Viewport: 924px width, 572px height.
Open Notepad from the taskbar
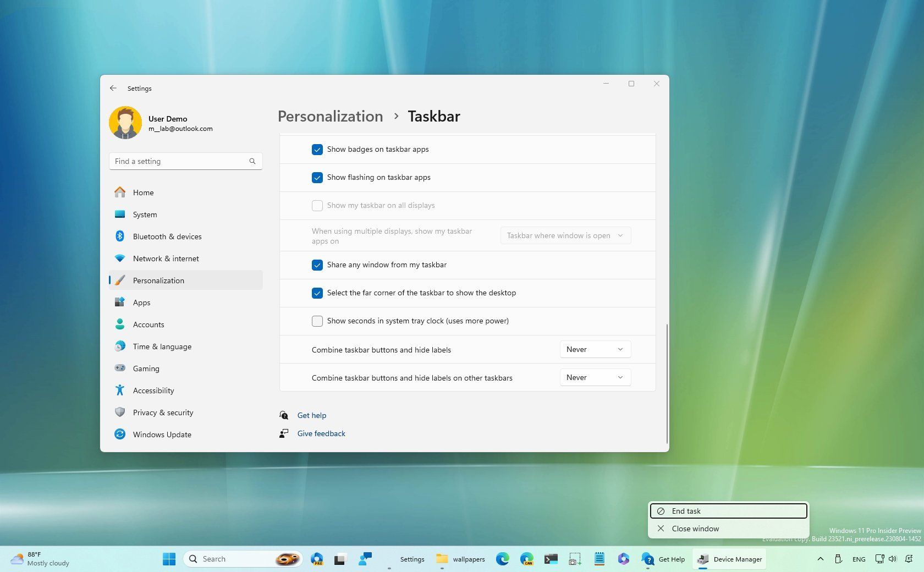(599, 559)
